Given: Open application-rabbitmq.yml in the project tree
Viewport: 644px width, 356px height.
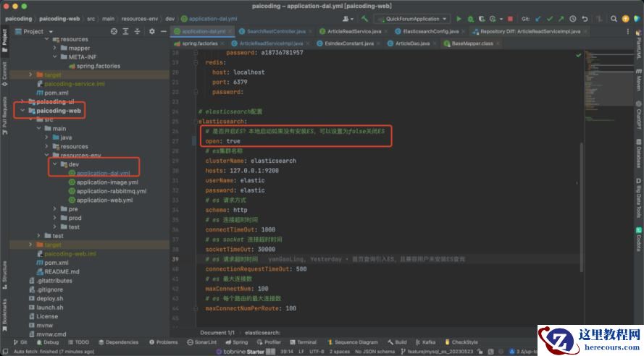Looking at the screenshot, I should (111, 191).
